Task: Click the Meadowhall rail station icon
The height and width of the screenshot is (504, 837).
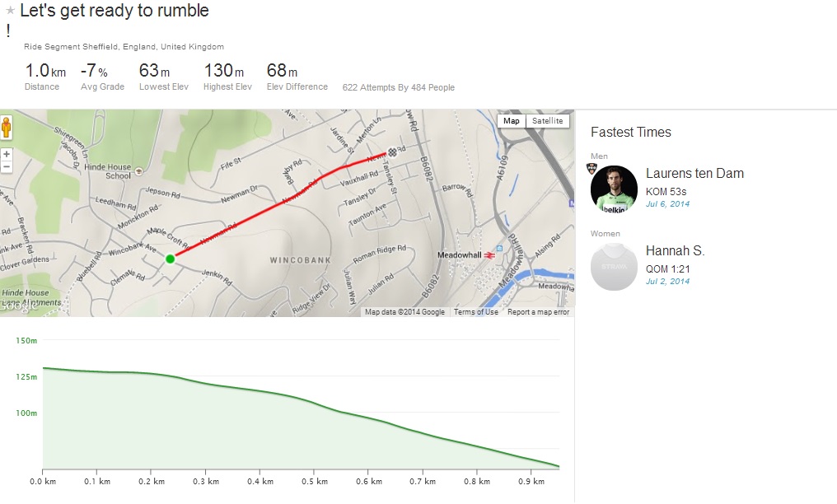Action: [489, 254]
